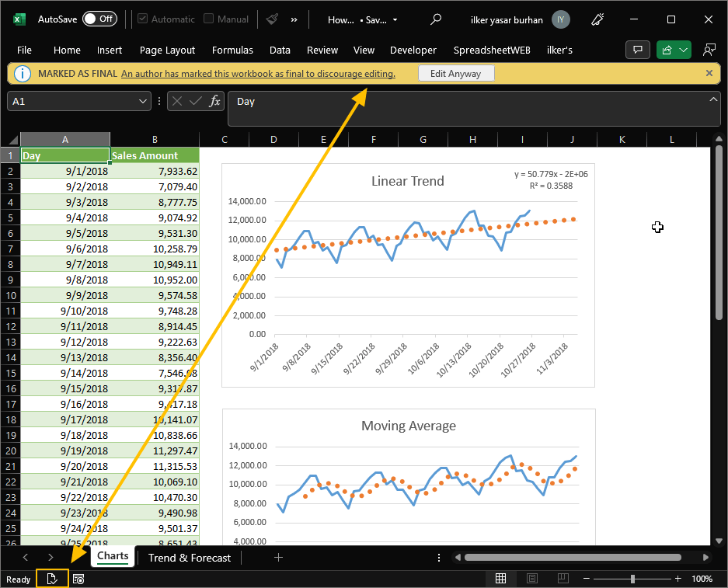Expand the Name Box dropdown arrow

coord(143,101)
